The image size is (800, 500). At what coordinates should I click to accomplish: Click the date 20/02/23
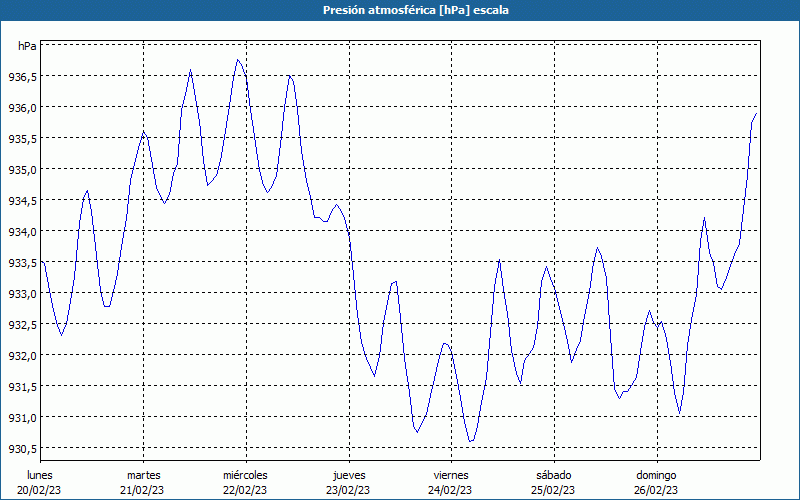pos(39,490)
